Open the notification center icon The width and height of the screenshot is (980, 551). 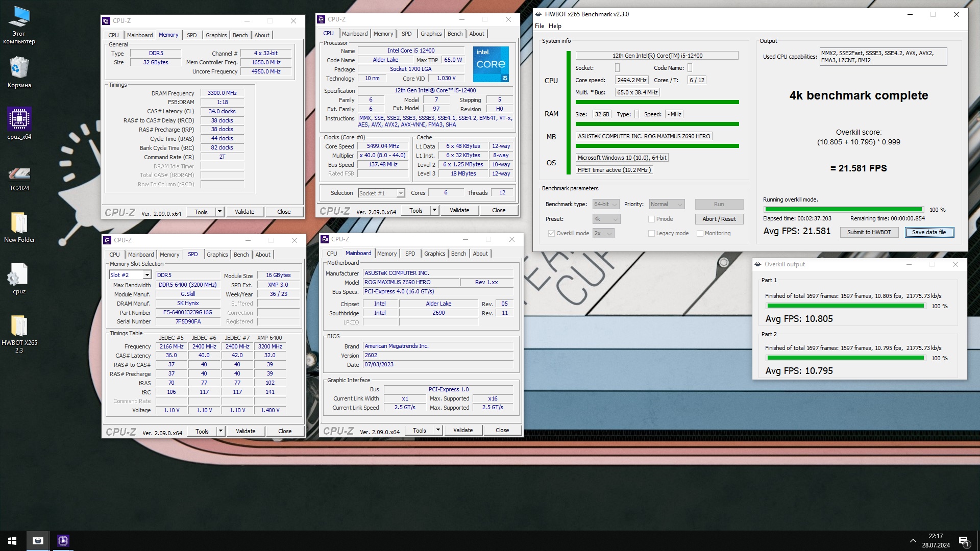pos(964,541)
